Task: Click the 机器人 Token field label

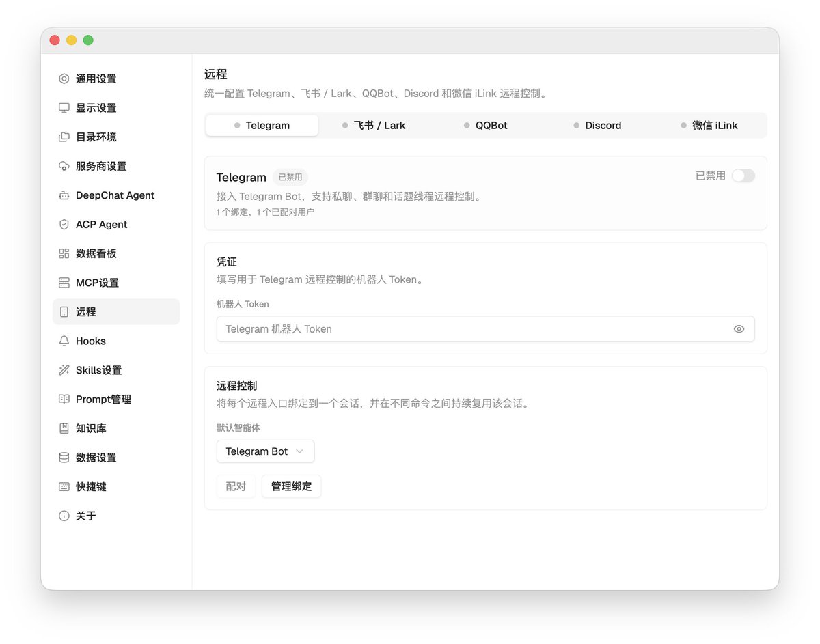Action: click(243, 304)
